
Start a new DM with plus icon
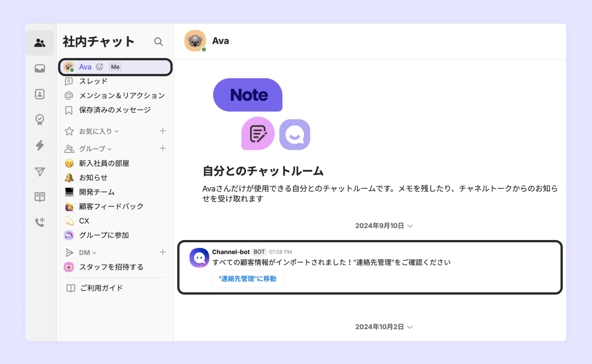coord(163,252)
